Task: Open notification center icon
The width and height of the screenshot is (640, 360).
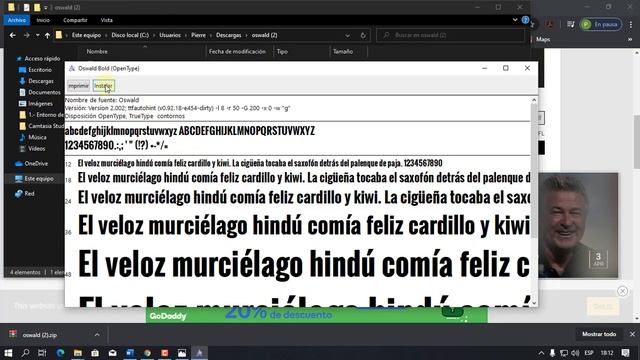Action: (626, 353)
